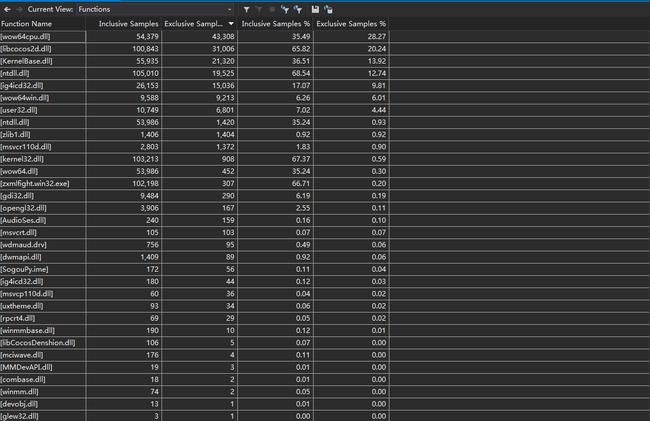Screen dimensions: 650x421
Task: Select the [opengl32.dll] row
Action: [194, 208]
